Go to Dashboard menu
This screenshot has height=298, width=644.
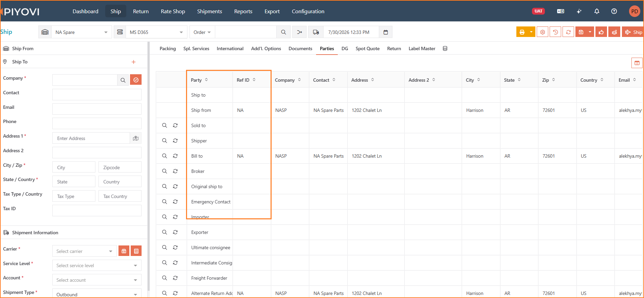tap(86, 11)
